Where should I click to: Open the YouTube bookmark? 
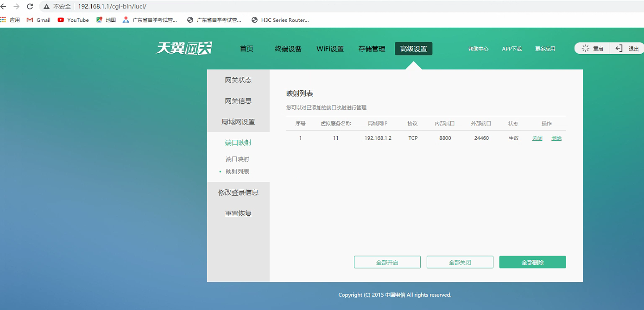73,20
